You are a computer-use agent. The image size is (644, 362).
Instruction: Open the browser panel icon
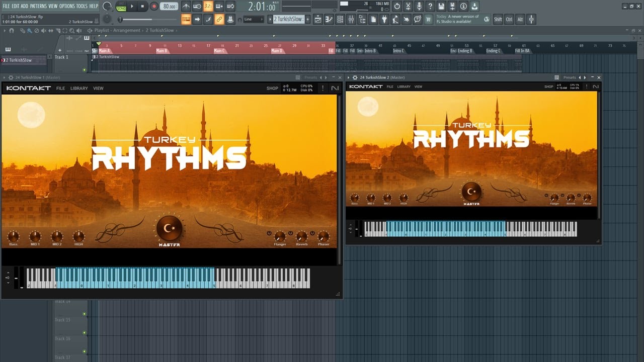(x=362, y=19)
